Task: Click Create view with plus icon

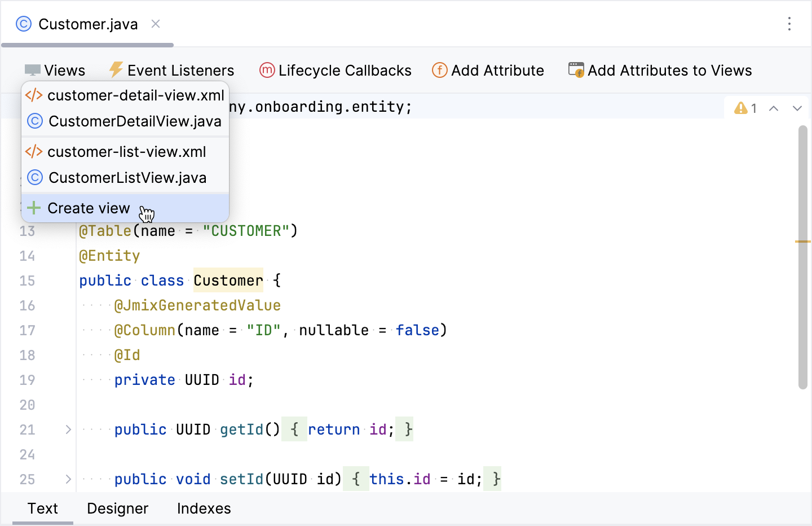Action: point(89,208)
